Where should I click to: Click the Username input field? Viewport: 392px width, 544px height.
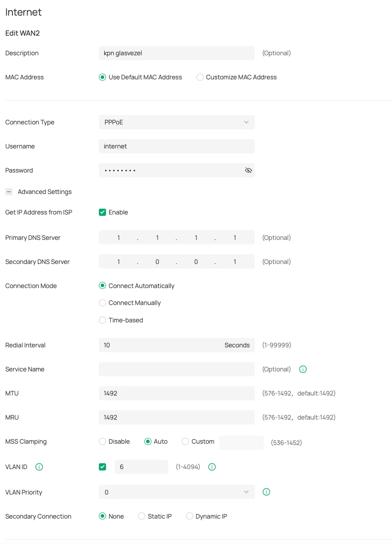177,146
